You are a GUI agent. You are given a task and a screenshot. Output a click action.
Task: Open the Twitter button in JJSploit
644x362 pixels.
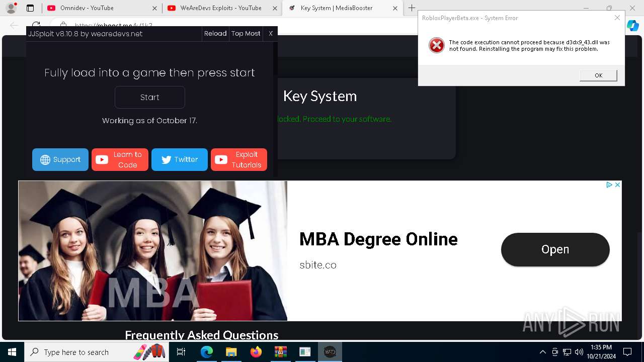(x=180, y=159)
